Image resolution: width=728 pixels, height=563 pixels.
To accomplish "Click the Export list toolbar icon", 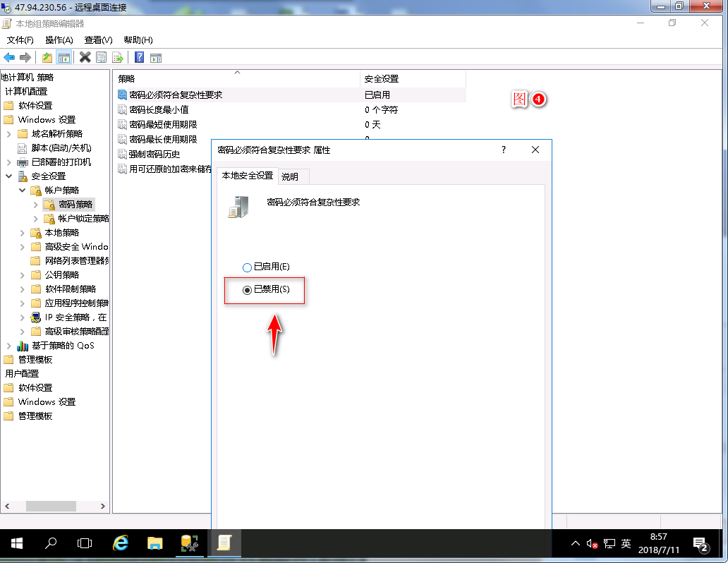I will click(x=118, y=58).
